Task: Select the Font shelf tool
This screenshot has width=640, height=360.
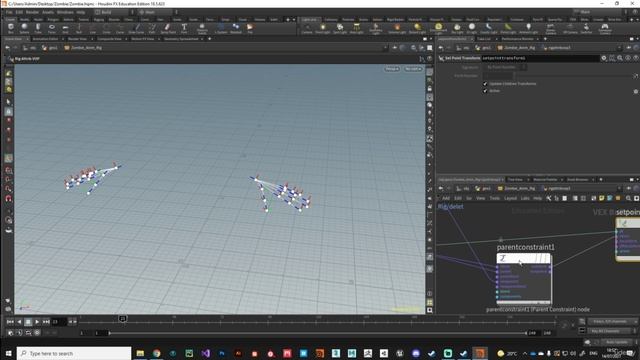Action: coord(184,28)
